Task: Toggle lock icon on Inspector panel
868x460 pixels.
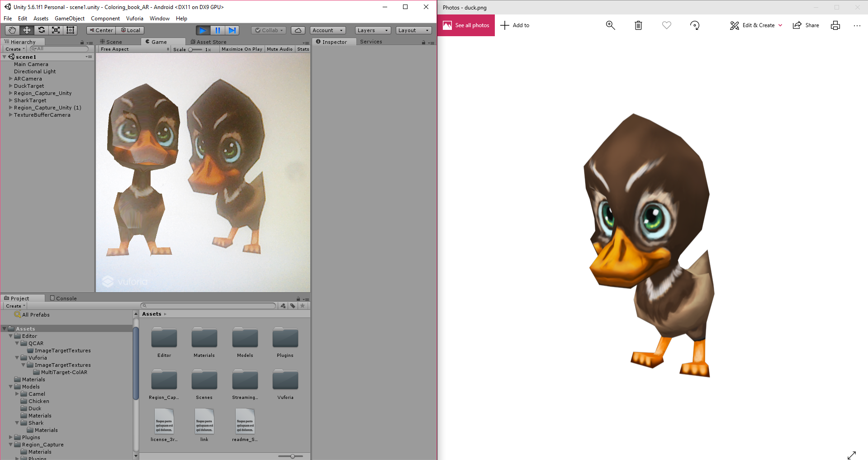Action: (x=423, y=42)
